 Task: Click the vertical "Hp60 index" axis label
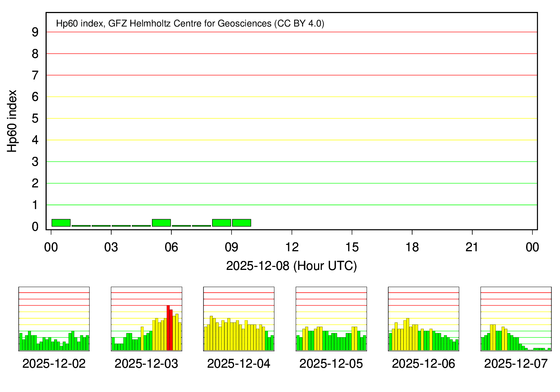[x=12, y=121]
